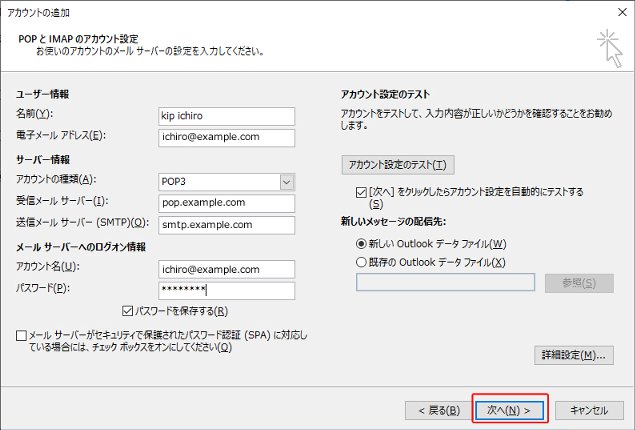Select existing Outlook data file radio option
The image size is (635, 430).
(x=361, y=262)
